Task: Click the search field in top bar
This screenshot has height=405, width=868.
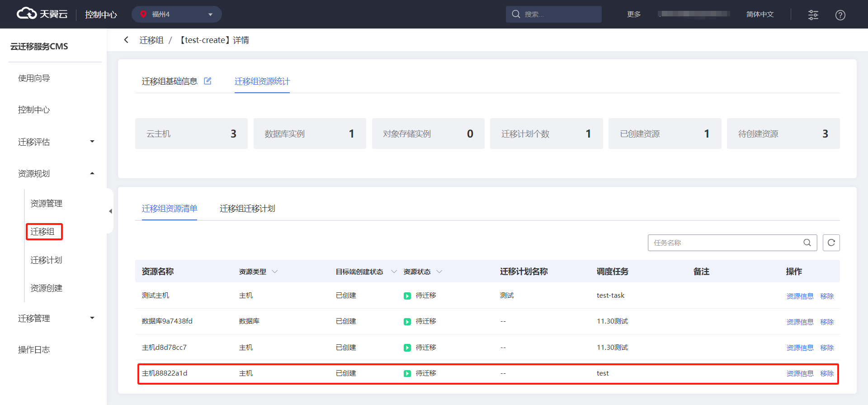Action: pos(553,14)
